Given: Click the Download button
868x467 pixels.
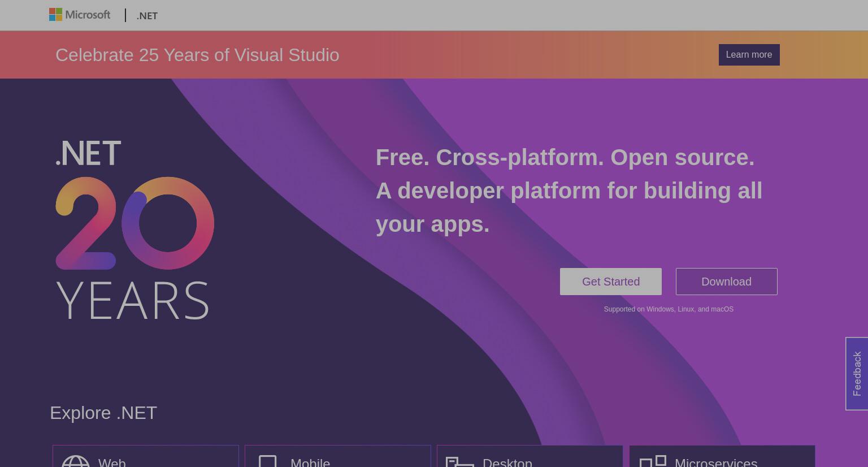Looking at the screenshot, I should point(726,282).
